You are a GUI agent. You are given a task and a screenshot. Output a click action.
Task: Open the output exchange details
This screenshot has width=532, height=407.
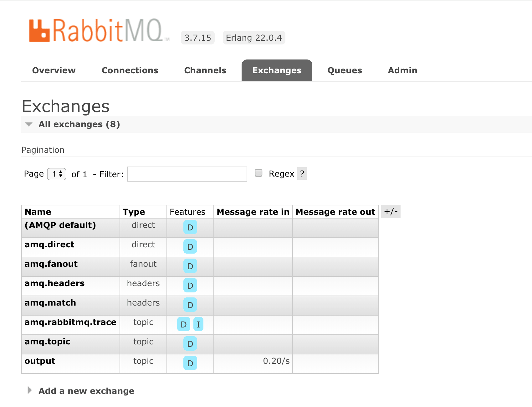coord(40,361)
